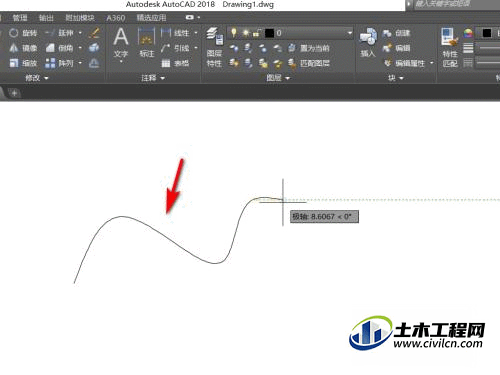Select the Linear (线性) dimension tool
The height and width of the screenshot is (375, 500).
pos(175,33)
